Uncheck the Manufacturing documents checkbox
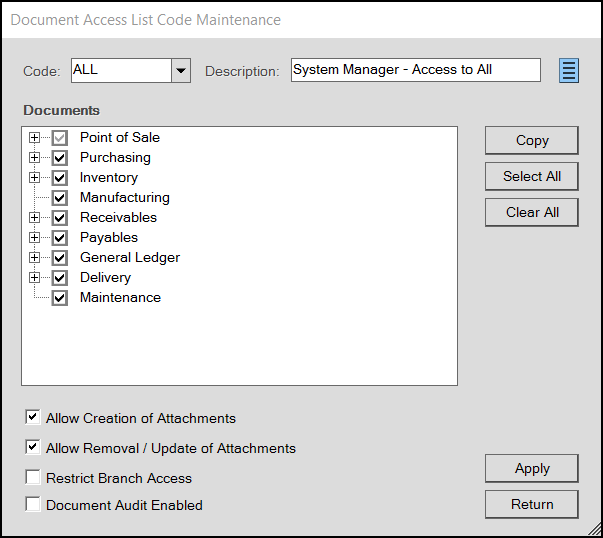 click(60, 198)
